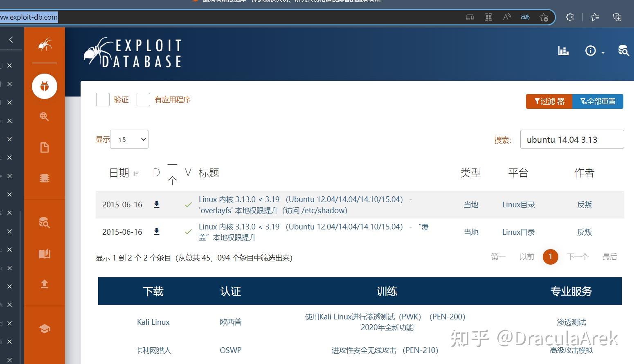
Task: Open the 显示 15 entries dropdown
Action: point(129,139)
